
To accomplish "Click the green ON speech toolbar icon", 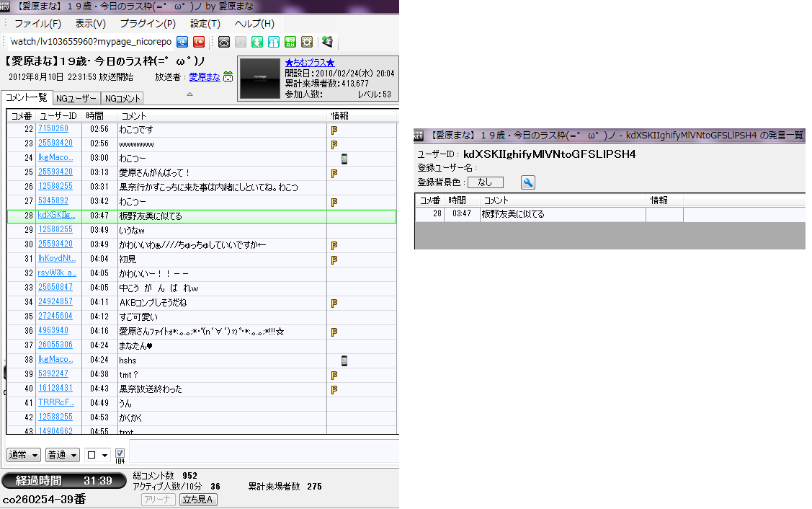I will [290, 42].
